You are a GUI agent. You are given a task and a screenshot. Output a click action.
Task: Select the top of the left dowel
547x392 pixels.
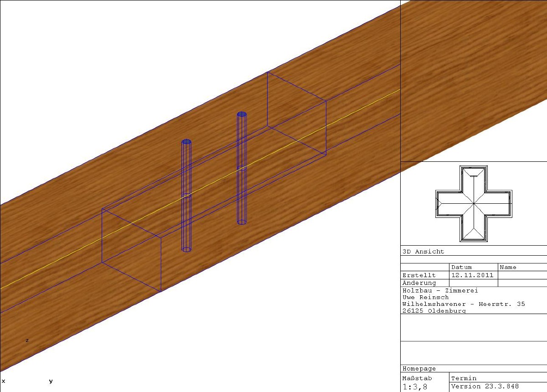186,142
